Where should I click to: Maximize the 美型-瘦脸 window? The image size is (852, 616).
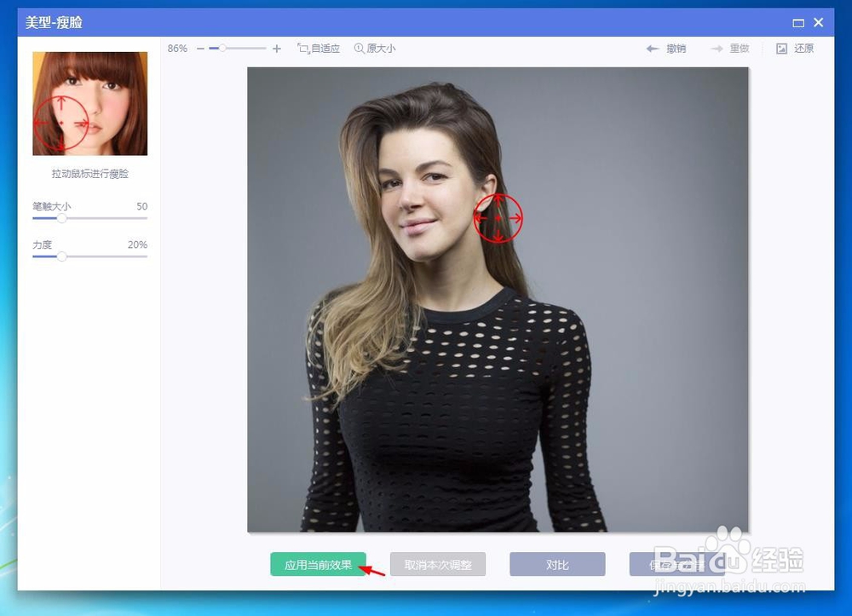[798, 23]
